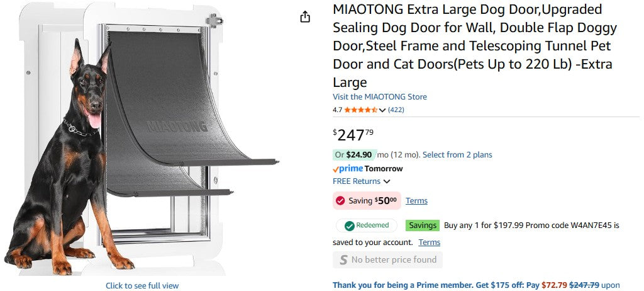Open the 422 customer reviews link
This screenshot has width=644, height=291.
[x=396, y=110]
